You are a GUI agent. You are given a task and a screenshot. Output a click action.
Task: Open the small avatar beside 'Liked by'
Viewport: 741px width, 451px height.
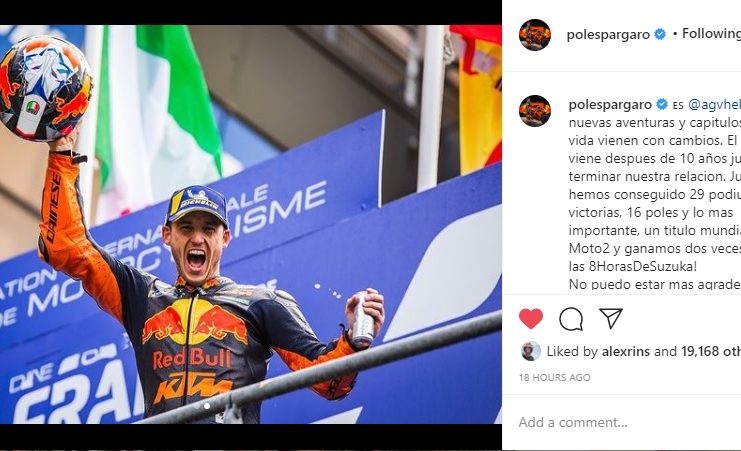tap(531, 351)
